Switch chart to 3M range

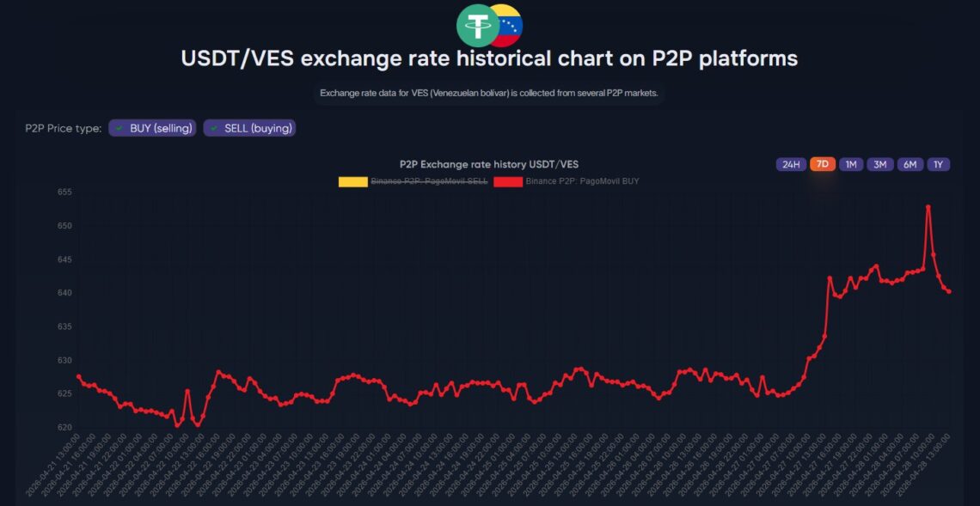coord(880,164)
